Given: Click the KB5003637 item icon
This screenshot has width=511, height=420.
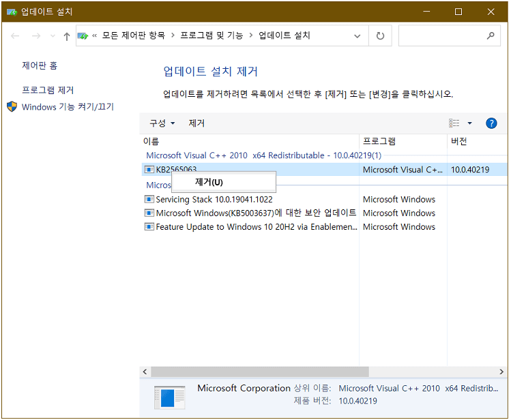Looking at the screenshot, I should 149,213.
